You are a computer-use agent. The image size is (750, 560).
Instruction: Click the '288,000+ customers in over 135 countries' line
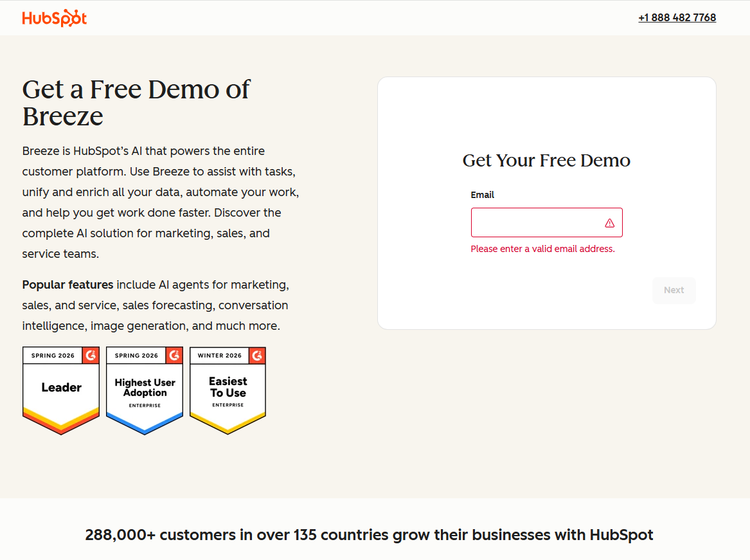click(370, 535)
